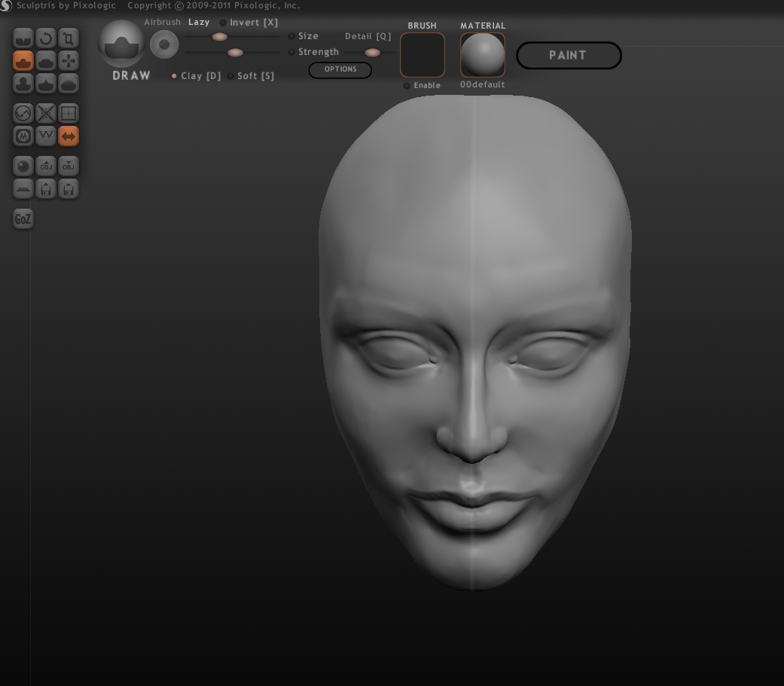784x686 pixels.
Task: Select the Crease sculpting tool
Action: pyautogui.click(x=23, y=38)
